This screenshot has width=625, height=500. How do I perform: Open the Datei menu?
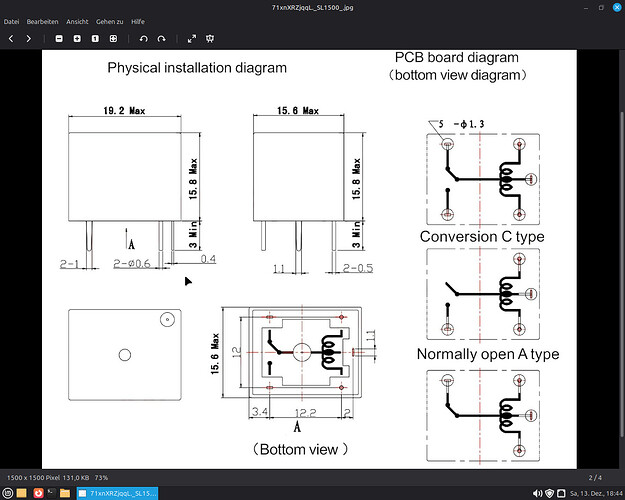[x=12, y=21]
